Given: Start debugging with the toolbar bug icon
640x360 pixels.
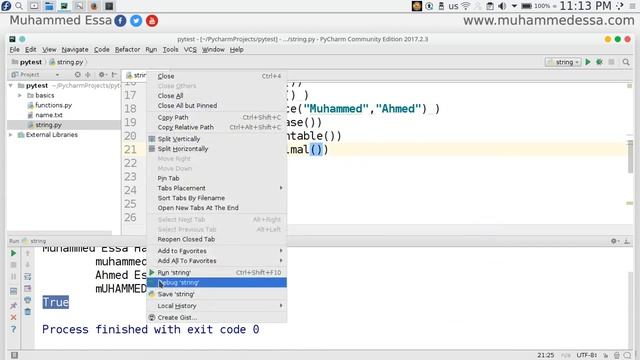Looking at the screenshot, I should point(599,62).
